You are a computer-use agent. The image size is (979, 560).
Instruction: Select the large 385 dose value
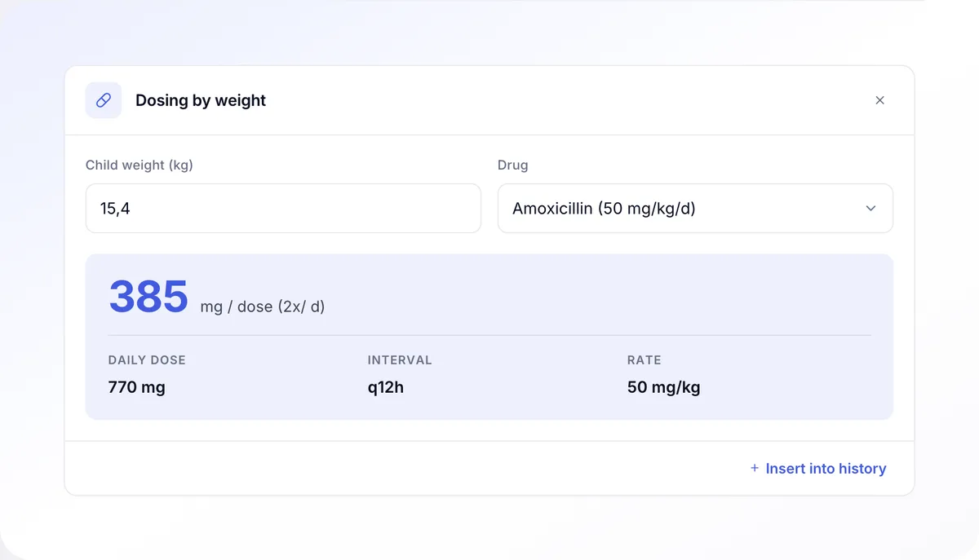click(148, 297)
